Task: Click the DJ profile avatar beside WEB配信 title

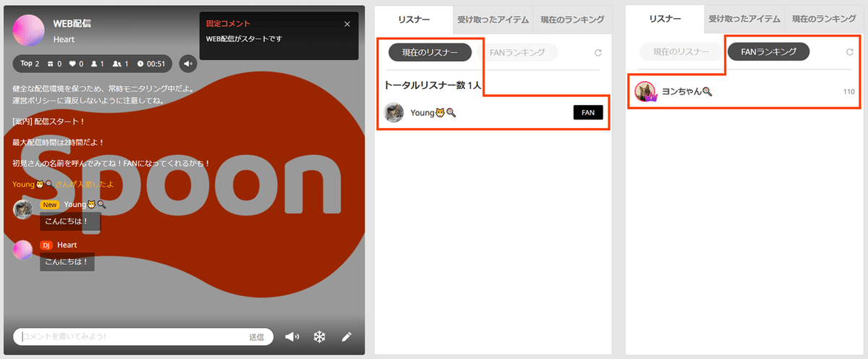Action: click(27, 30)
